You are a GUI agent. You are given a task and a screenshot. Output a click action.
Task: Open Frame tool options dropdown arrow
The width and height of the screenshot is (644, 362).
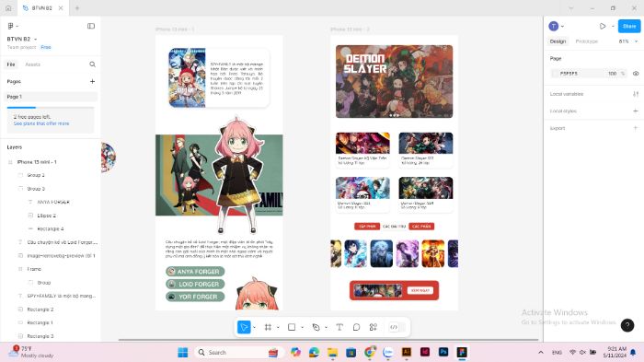[x=278, y=327]
